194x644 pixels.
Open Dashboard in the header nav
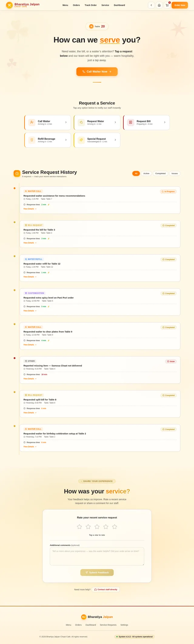click(119, 5)
